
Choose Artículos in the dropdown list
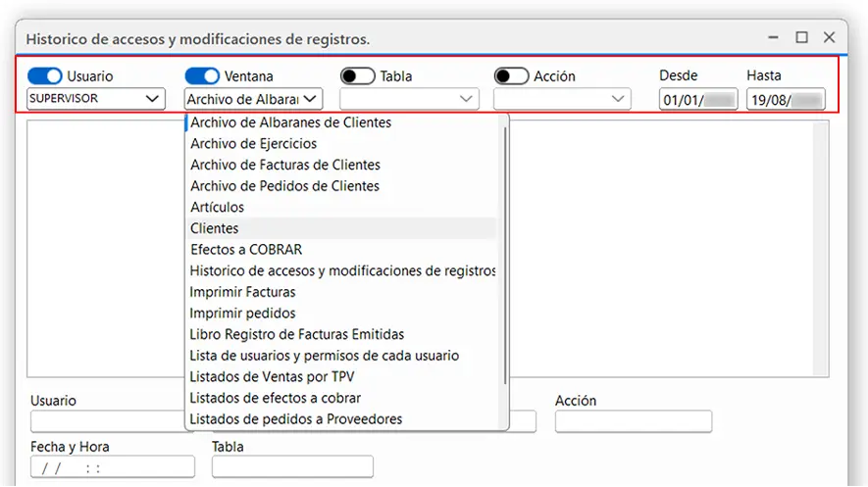coord(342,208)
